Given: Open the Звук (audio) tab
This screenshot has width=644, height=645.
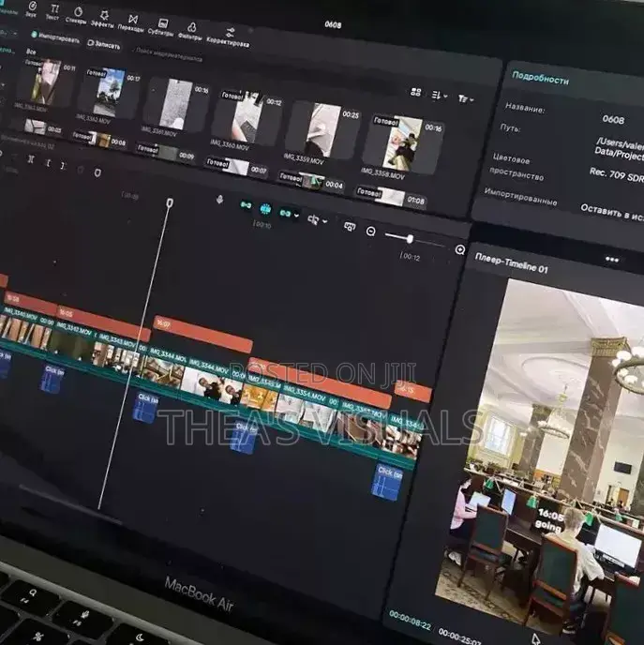Looking at the screenshot, I should [31, 10].
